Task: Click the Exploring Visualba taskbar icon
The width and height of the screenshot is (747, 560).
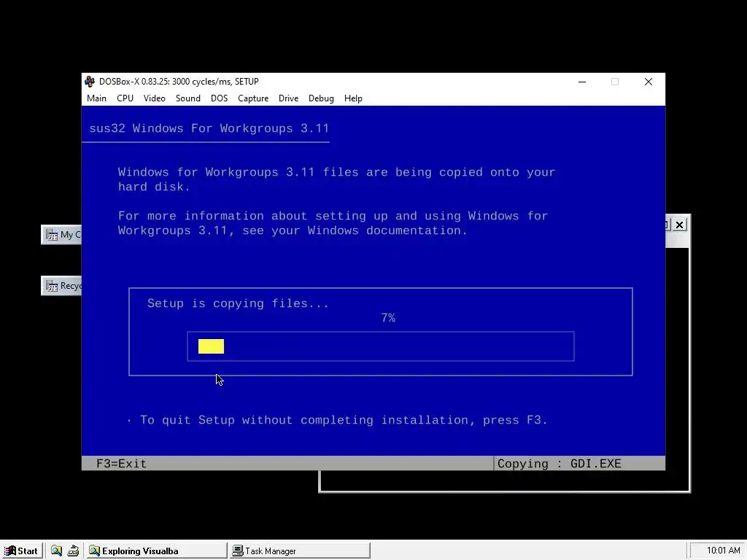Action: tap(94, 551)
